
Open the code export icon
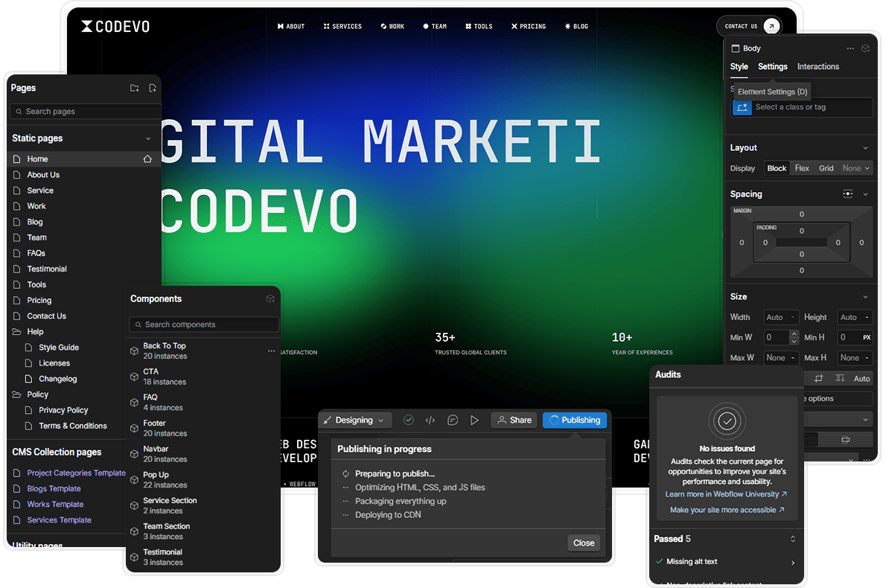(x=430, y=421)
